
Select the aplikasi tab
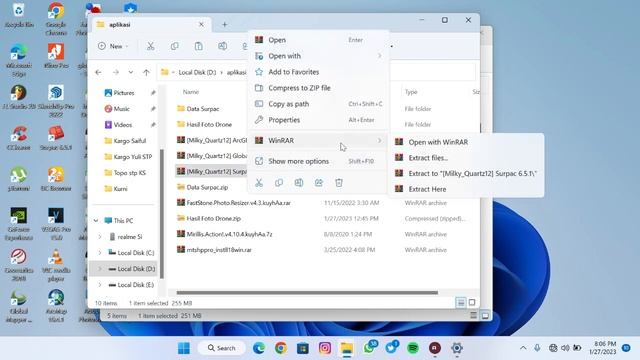pyautogui.click(x=151, y=24)
